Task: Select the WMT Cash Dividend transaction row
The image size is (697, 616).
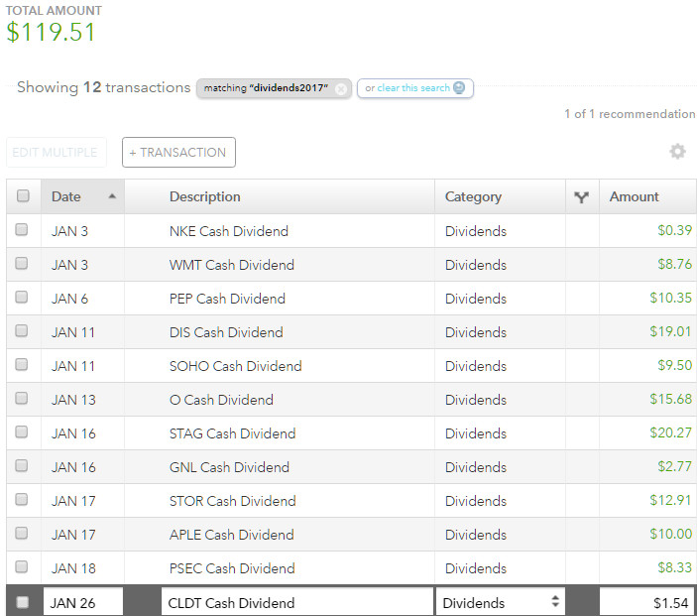Action: coord(232,265)
